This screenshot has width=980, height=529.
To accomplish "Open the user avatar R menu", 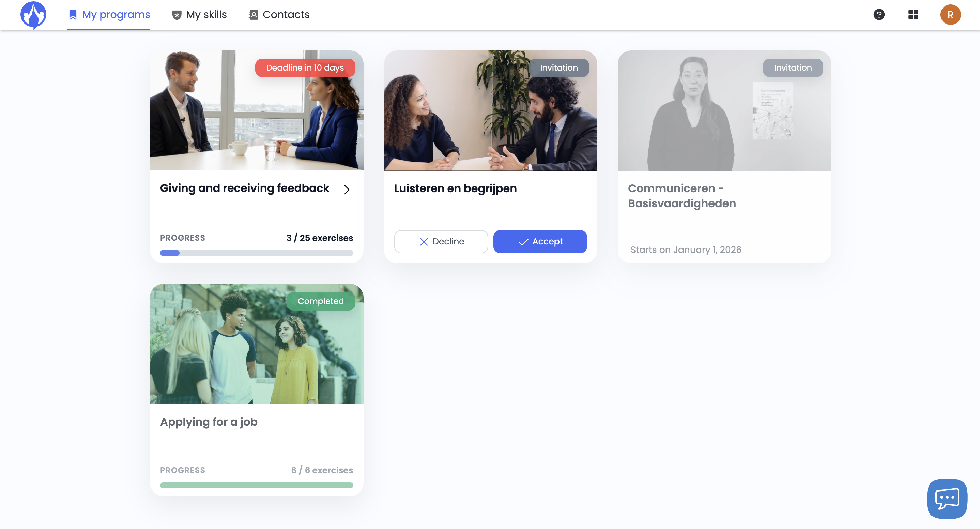I will (950, 15).
